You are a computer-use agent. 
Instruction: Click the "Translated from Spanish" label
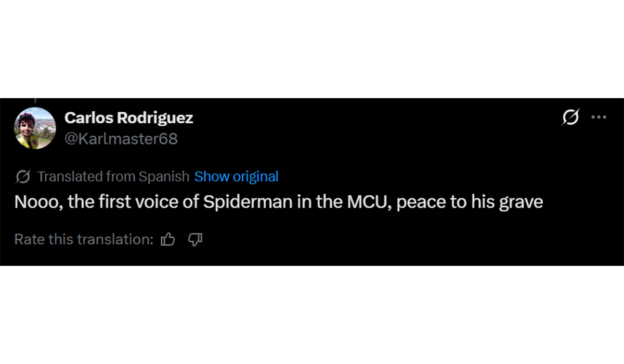point(113,177)
